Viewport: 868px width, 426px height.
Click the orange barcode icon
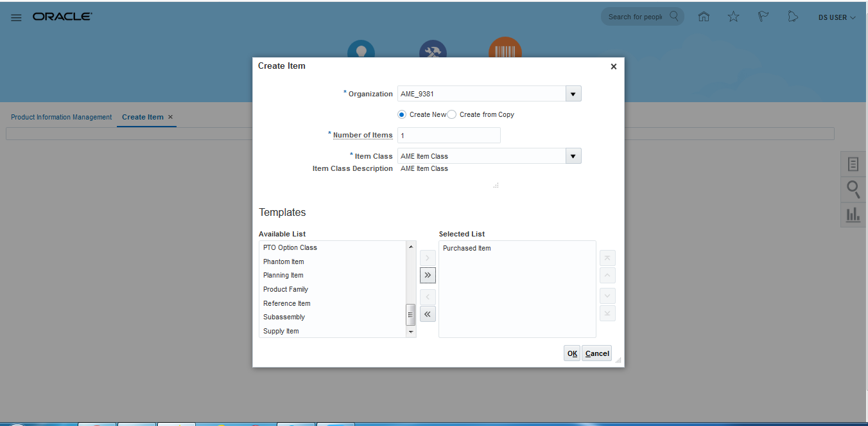pyautogui.click(x=505, y=48)
